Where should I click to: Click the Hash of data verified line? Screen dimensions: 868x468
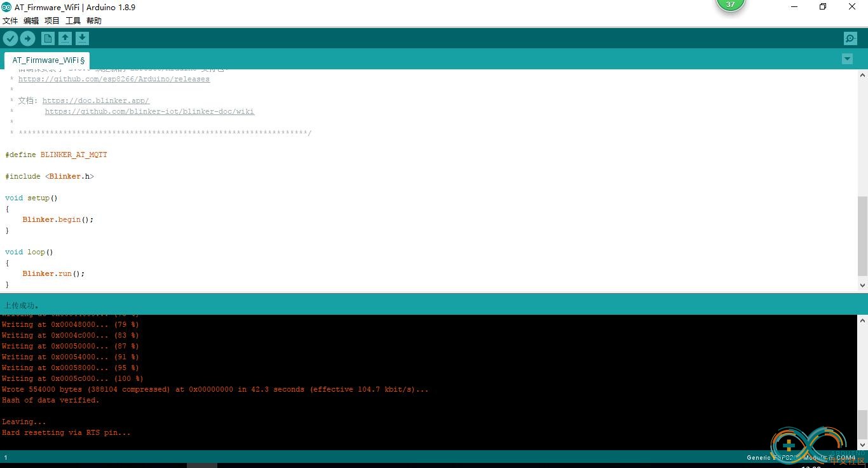51,400
